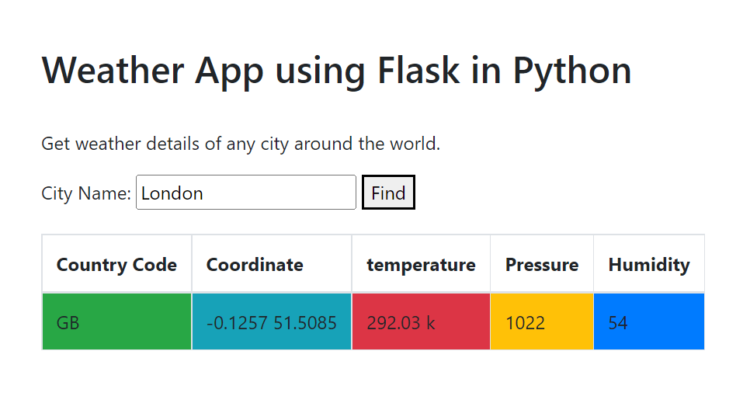
Task: Click the word Python in the title
Action: point(572,72)
